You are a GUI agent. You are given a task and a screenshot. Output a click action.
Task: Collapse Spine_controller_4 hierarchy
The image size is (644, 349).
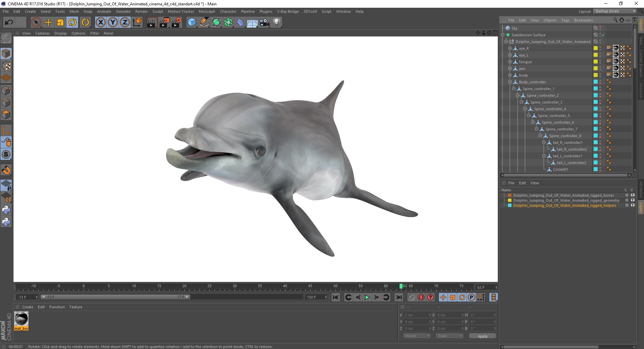[x=525, y=109]
